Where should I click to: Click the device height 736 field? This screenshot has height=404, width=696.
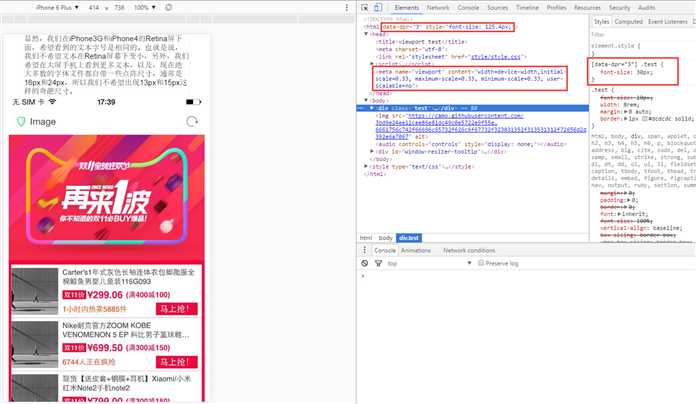click(x=119, y=8)
